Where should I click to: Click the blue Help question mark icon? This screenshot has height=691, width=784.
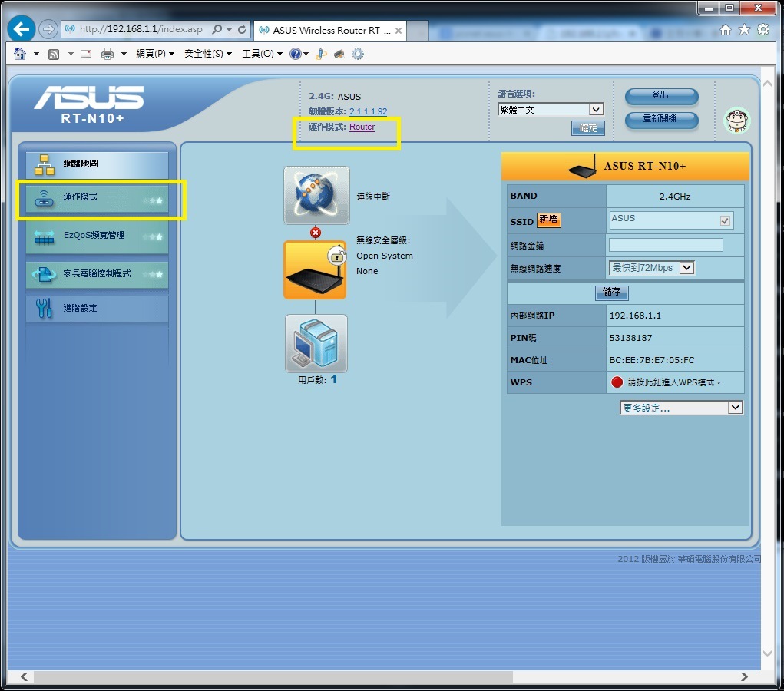296,54
